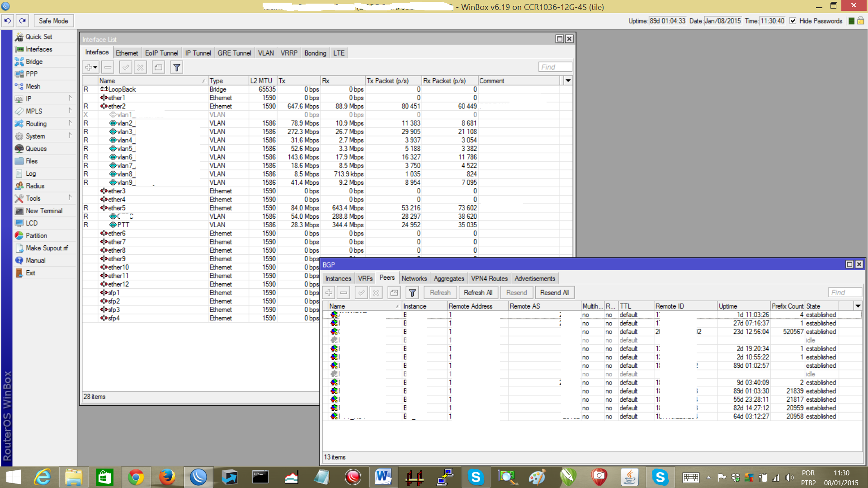Click Resend All button

[x=554, y=293]
